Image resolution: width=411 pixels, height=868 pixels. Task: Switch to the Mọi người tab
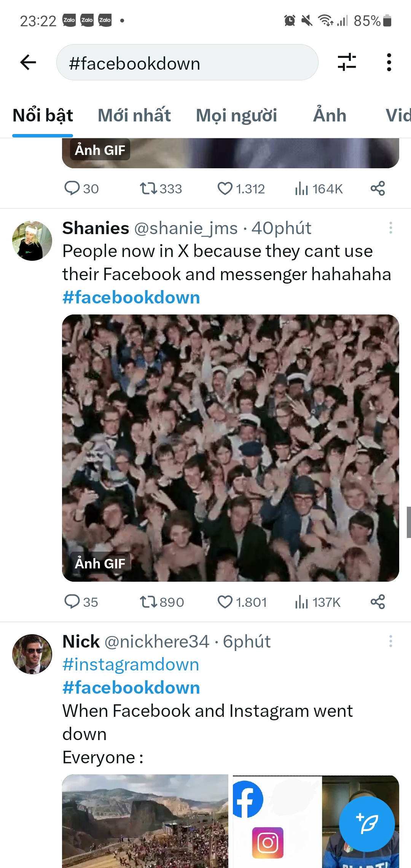click(236, 115)
